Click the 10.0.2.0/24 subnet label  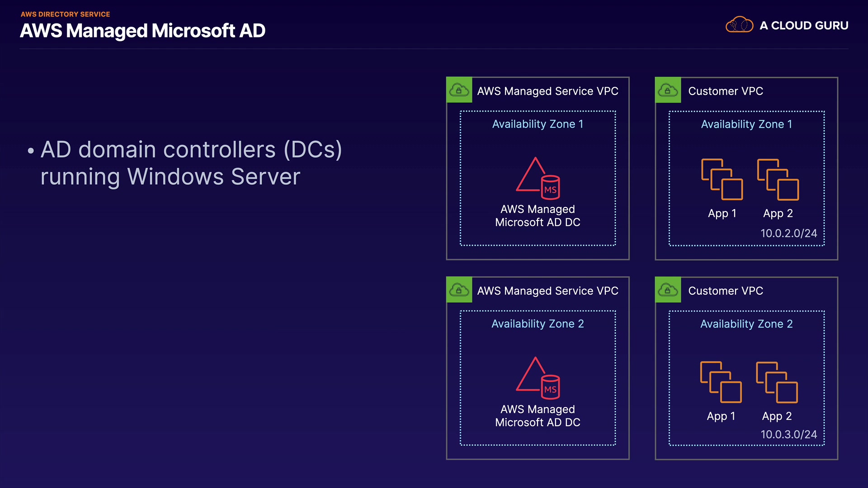(x=788, y=233)
